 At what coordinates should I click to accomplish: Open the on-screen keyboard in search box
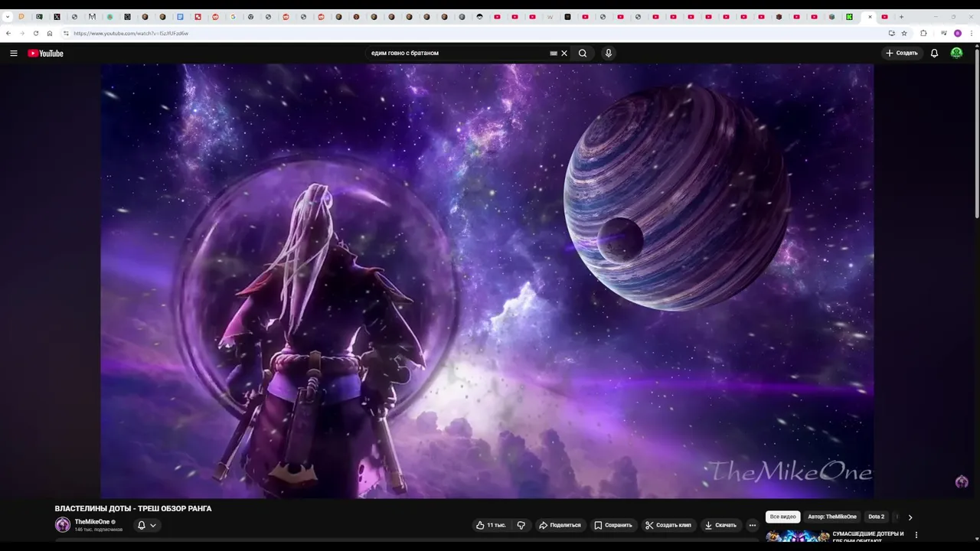tap(554, 54)
